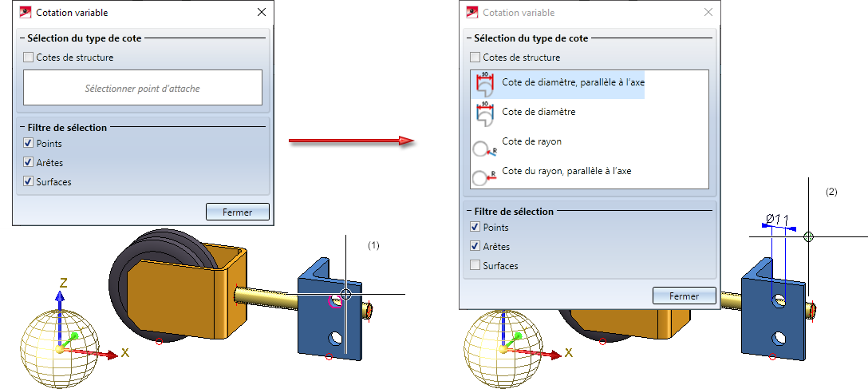Click the highlighted upper hole on the left blue plate
The height and width of the screenshot is (389, 868).
point(335,301)
